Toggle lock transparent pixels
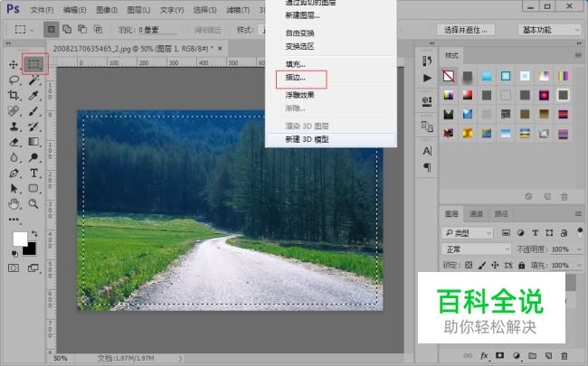 [x=469, y=265]
